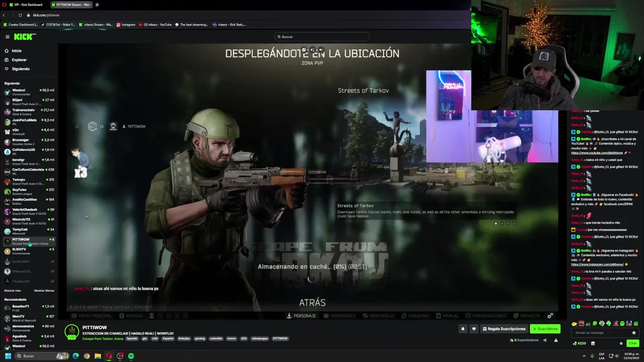Click the browser back arrow
This screenshot has height=362, width=644.
4,15
